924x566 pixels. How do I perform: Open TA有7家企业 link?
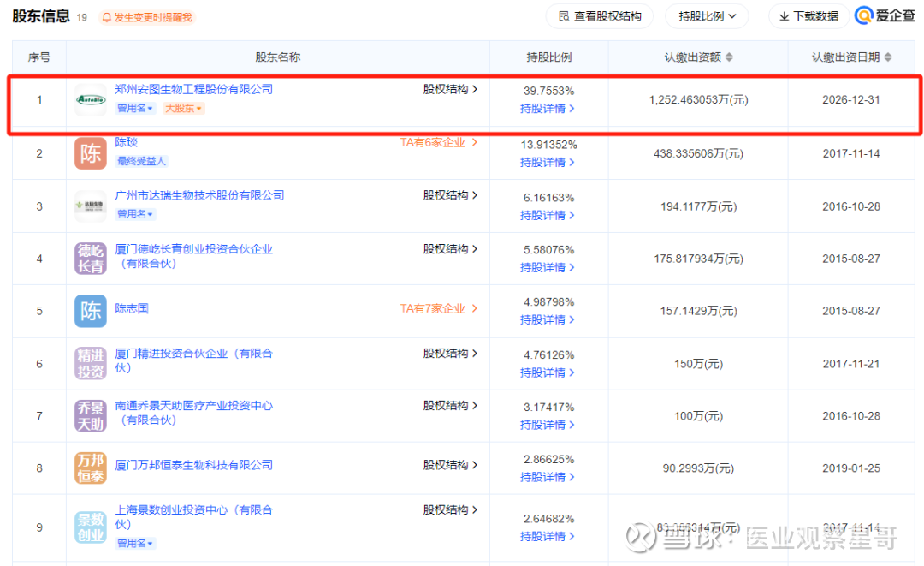click(x=438, y=308)
